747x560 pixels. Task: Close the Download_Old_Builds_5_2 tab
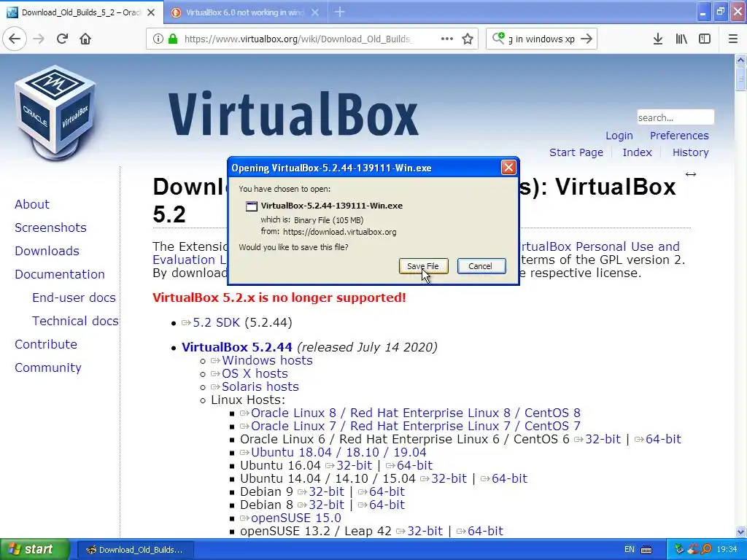[151, 12]
